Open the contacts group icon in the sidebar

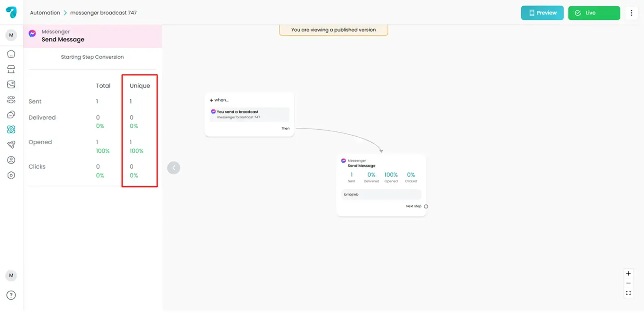coord(11,100)
